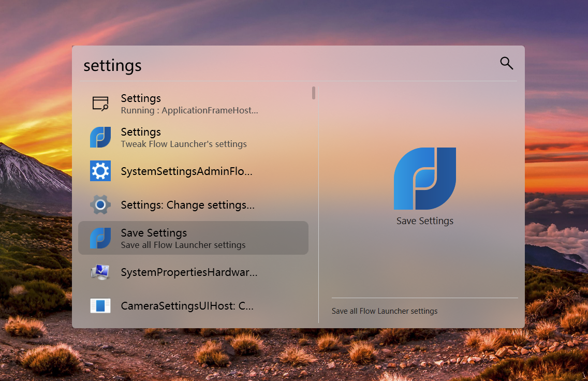Click Flow Launcher icon beside "Tweak Flow Launcher's settings"
Image resolution: width=588 pixels, height=381 pixels.
(x=100, y=137)
